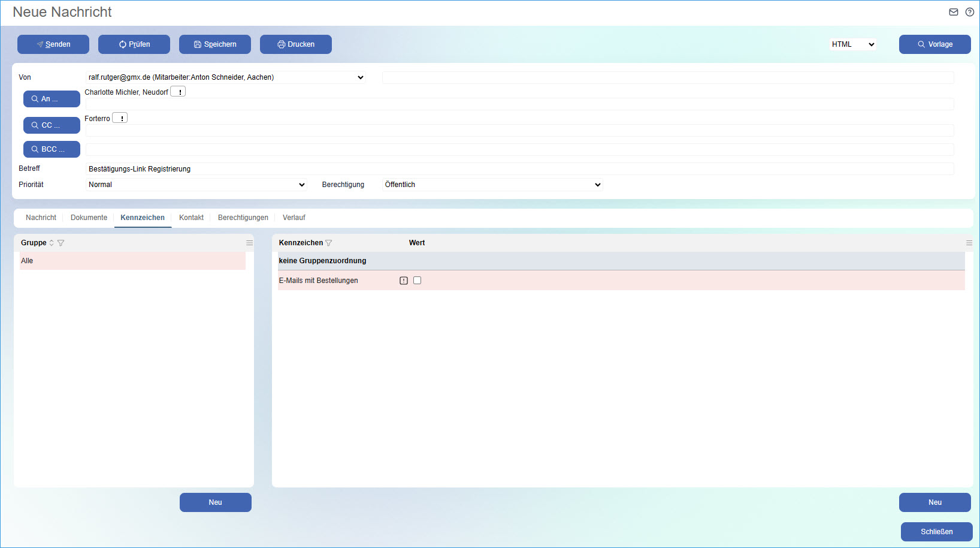Open the email envelope icon top right
This screenshot has height=548, width=980.
[953, 11]
